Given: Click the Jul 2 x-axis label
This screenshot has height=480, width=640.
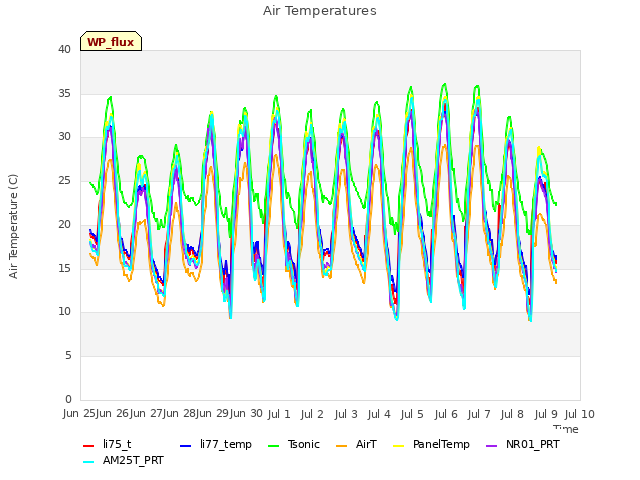Looking at the screenshot, I should click(312, 414).
